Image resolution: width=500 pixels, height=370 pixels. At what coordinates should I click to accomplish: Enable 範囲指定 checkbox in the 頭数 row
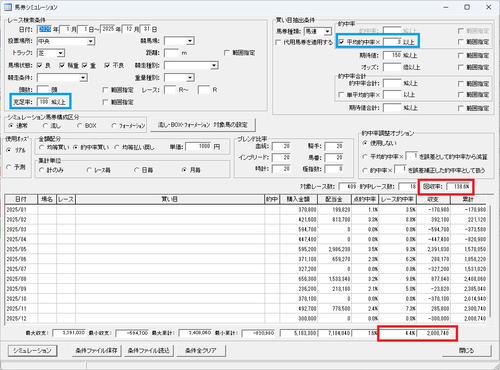tap(105, 90)
